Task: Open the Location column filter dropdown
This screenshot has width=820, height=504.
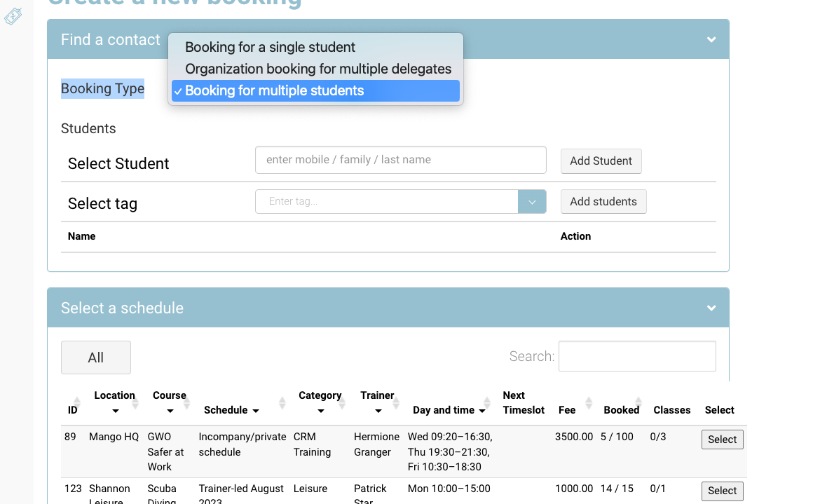Action: (x=115, y=411)
